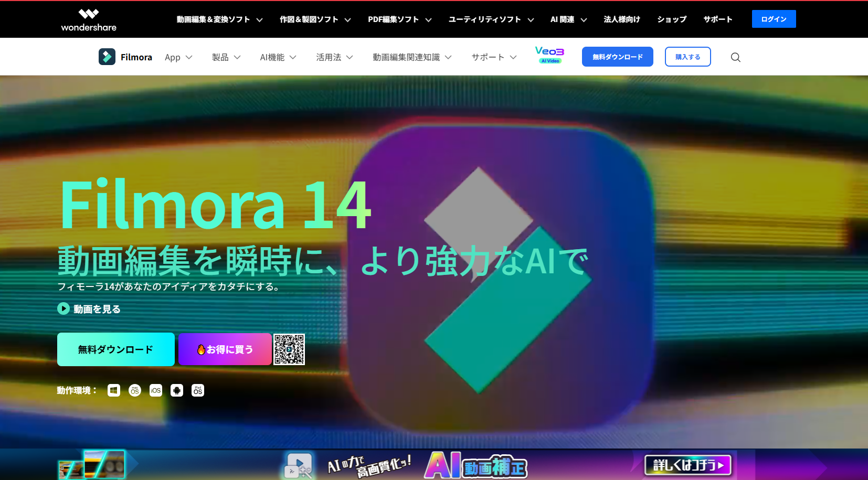Go to 法人様向け in the top menu

[622, 19]
